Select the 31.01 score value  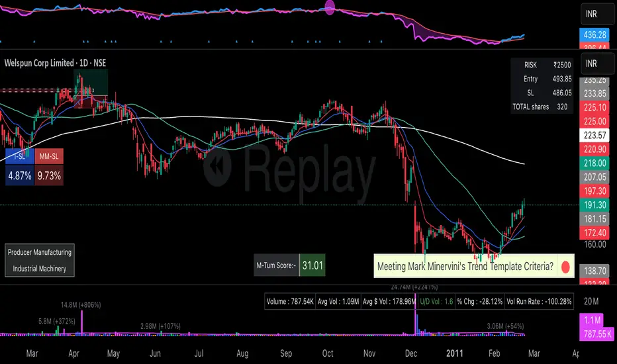click(312, 265)
